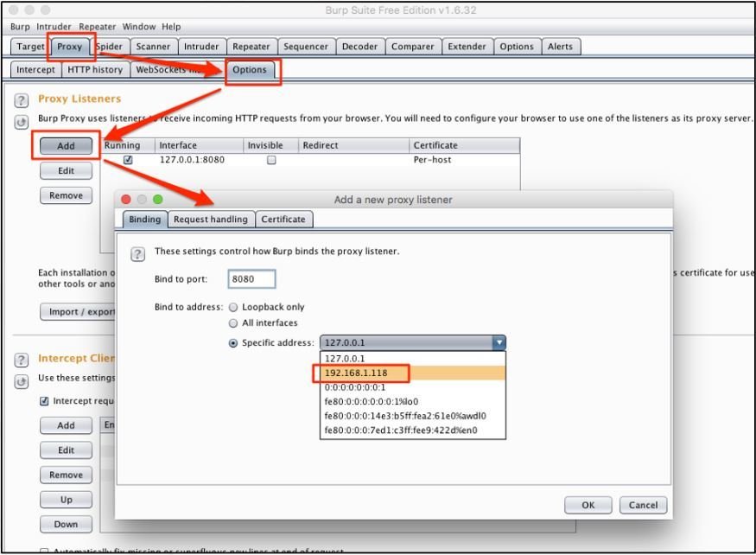Choose 127.0.0.1 in the address list

[413, 359]
